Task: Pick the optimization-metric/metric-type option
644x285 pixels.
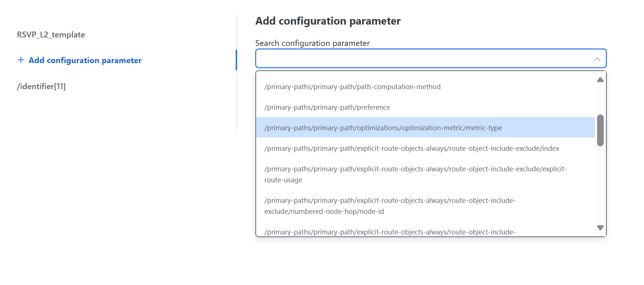Action: [383, 128]
